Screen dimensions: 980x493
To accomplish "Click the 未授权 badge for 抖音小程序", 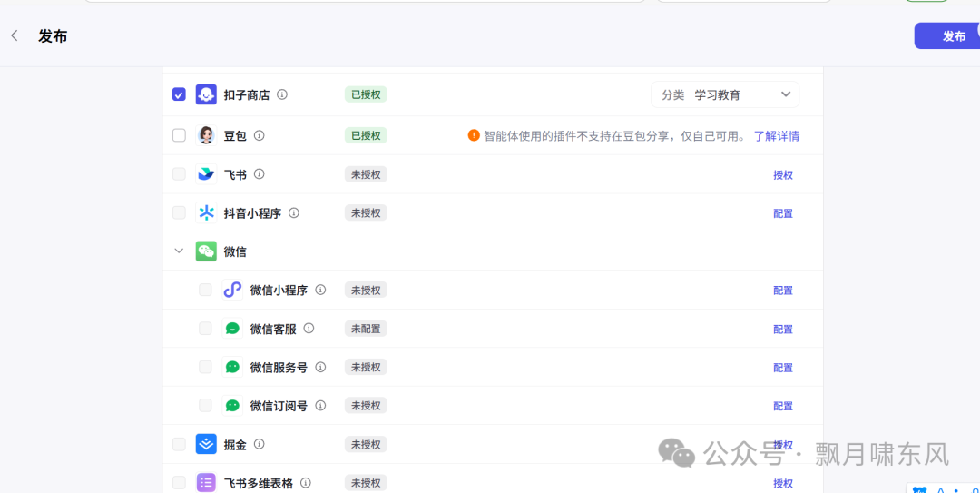I will tap(366, 212).
